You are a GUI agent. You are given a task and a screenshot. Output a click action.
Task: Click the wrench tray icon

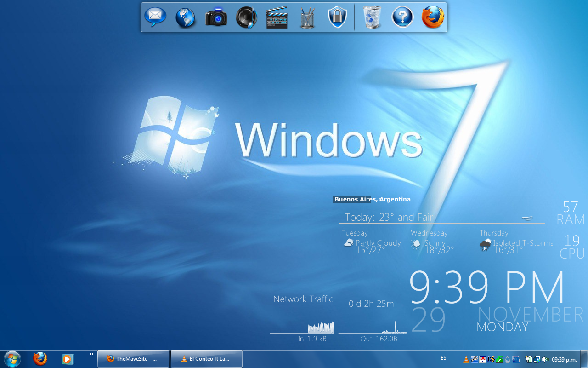(x=475, y=359)
